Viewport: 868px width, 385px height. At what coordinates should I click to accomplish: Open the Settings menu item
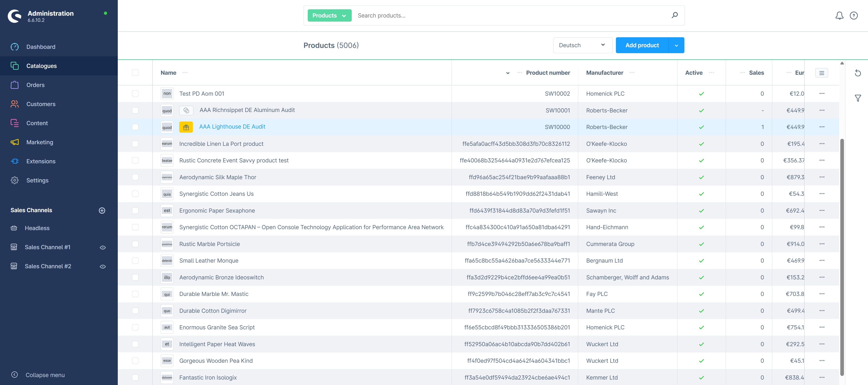click(37, 180)
